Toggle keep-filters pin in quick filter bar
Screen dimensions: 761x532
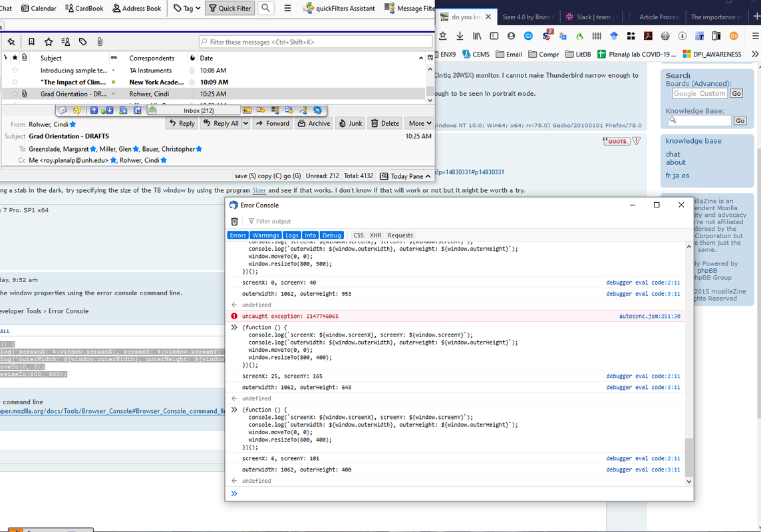point(11,42)
